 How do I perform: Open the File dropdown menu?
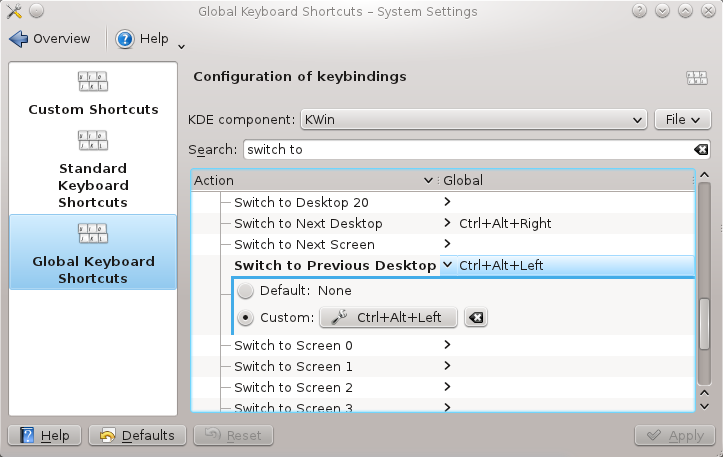click(682, 120)
